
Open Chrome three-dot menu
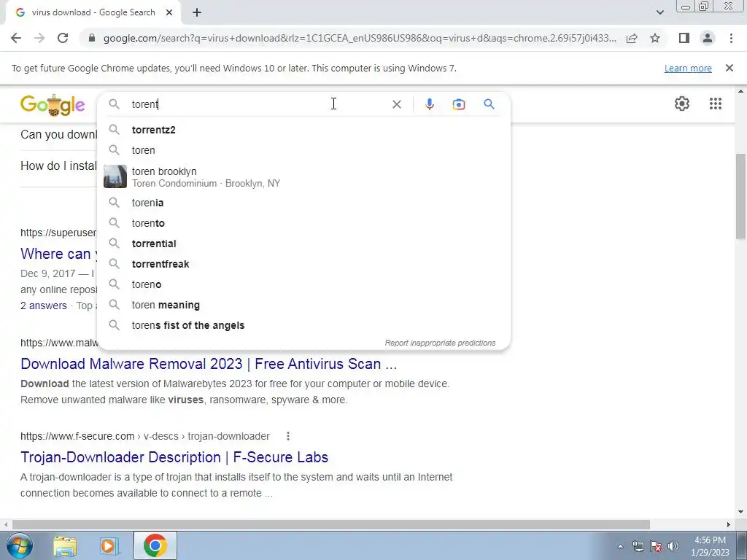point(731,38)
